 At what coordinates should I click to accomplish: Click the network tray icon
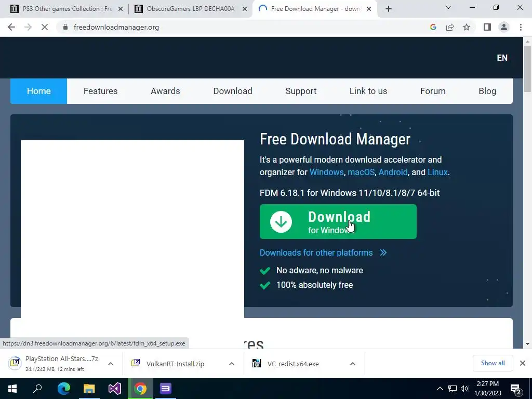(453, 389)
